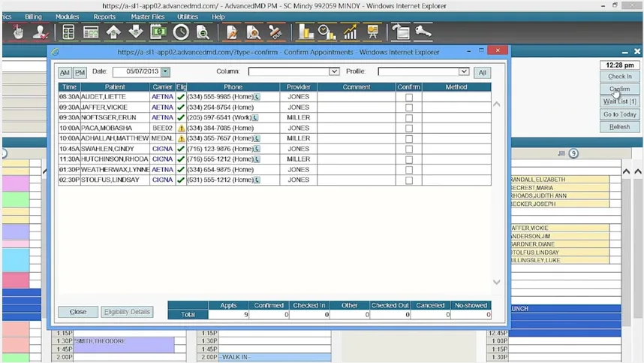
Task: Check the Confirm box for AUDET,LIETTE
Action: (408, 98)
